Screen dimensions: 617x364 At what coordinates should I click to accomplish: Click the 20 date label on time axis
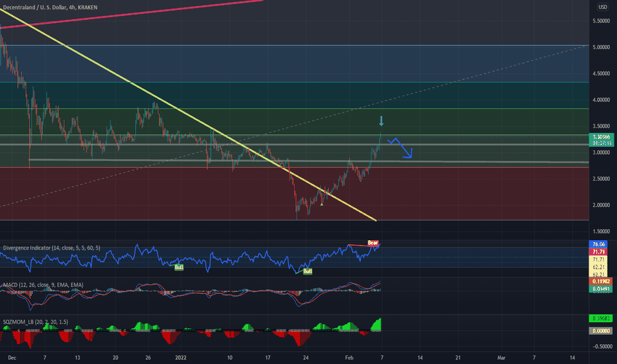(x=115, y=357)
